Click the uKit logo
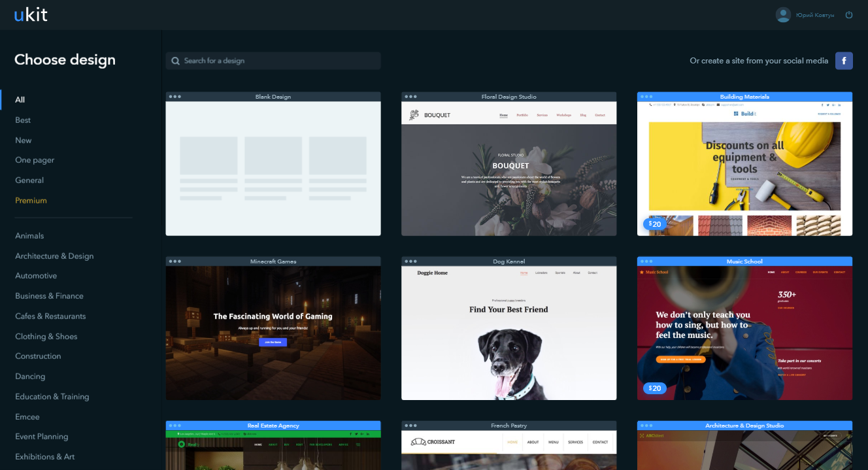This screenshot has height=470, width=868. 31,14
